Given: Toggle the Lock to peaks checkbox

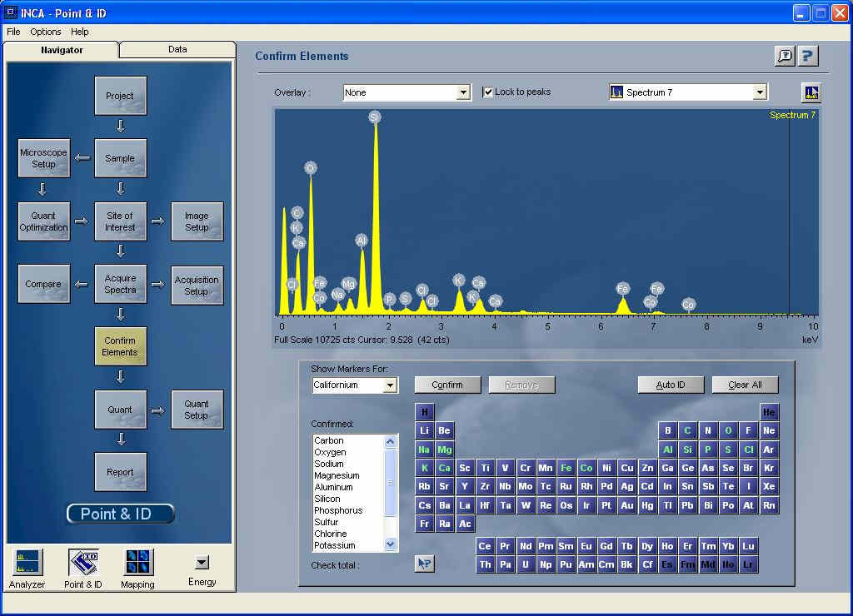Looking at the screenshot, I should (489, 92).
